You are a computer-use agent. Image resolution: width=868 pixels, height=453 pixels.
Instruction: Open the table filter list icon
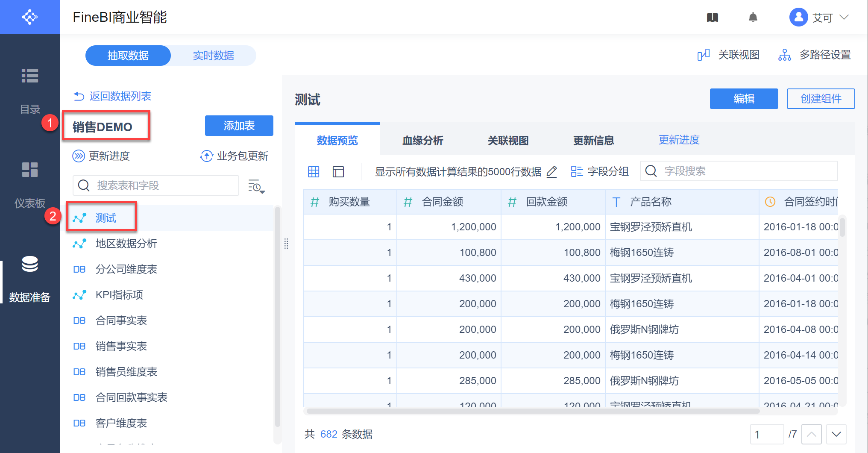coord(256,186)
